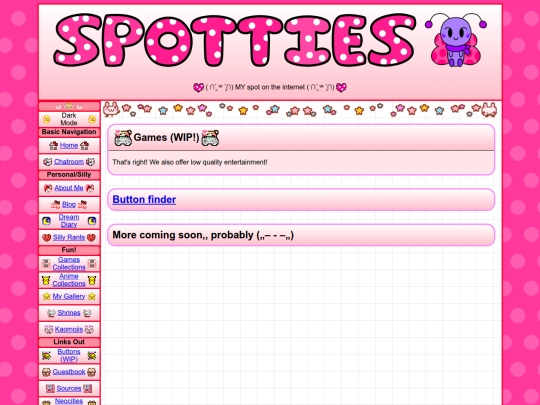
Task: Click the Games (WIP!) heading text
Action: tap(166, 137)
